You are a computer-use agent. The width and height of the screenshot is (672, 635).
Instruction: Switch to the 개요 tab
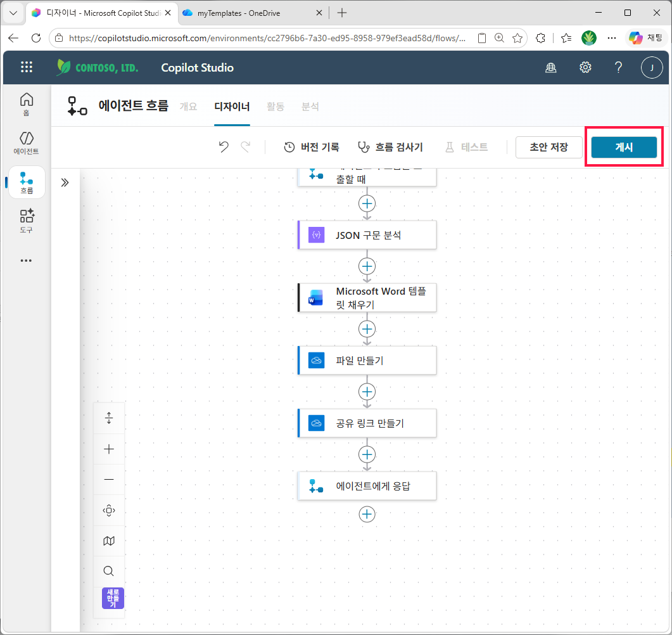click(x=188, y=106)
